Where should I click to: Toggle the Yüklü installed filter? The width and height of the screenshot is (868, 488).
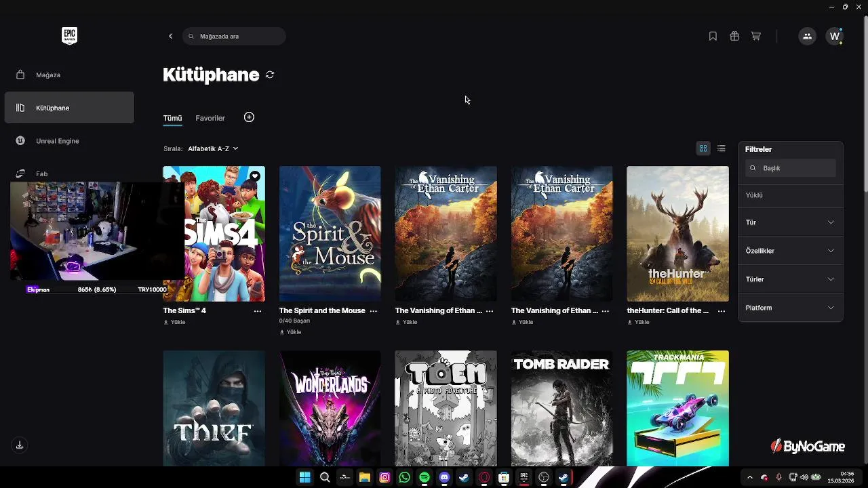coord(790,195)
